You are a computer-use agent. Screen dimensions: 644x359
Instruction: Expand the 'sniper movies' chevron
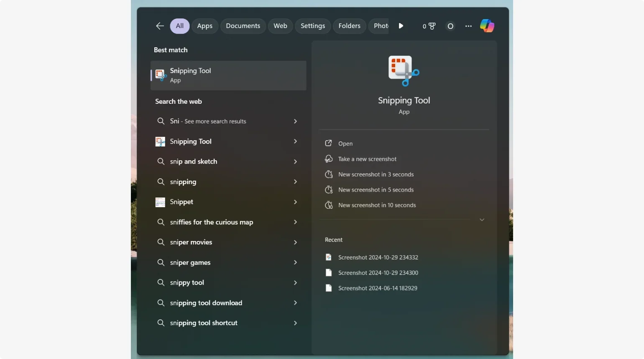click(295, 242)
